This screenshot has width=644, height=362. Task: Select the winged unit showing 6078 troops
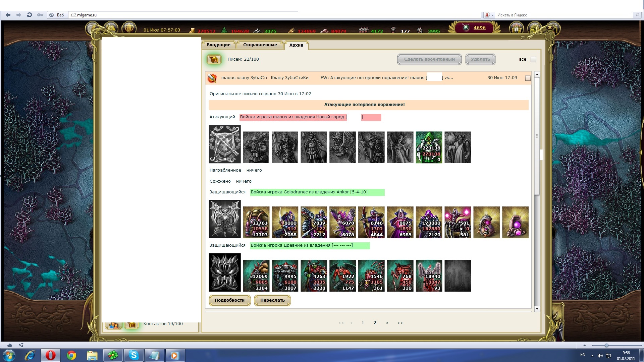(x=342, y=223)
